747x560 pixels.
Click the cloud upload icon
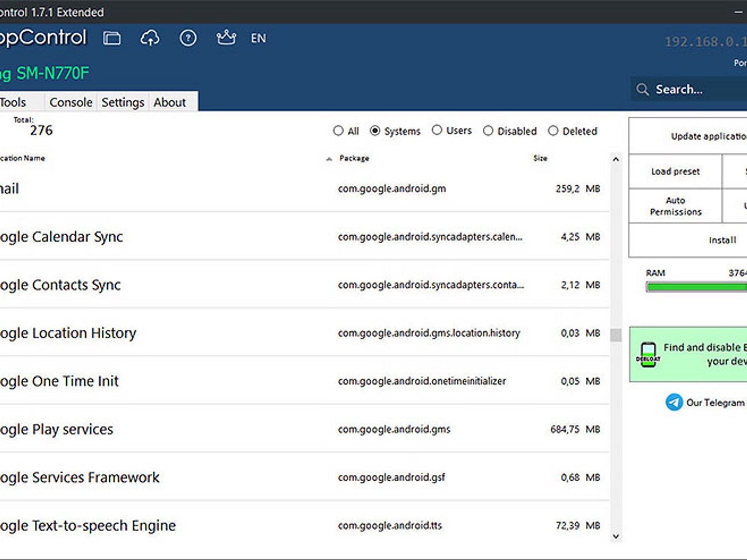click(x=150, y=38)
